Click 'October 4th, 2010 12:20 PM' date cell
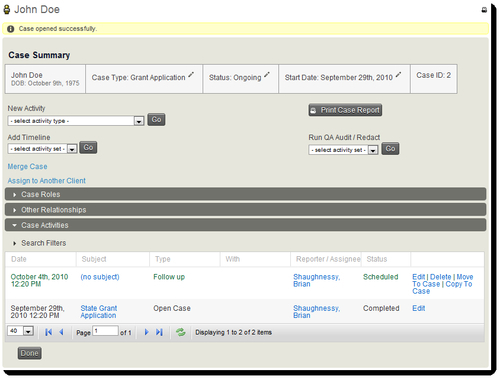Viewport: 500px width, 379px height. (39, 280)
